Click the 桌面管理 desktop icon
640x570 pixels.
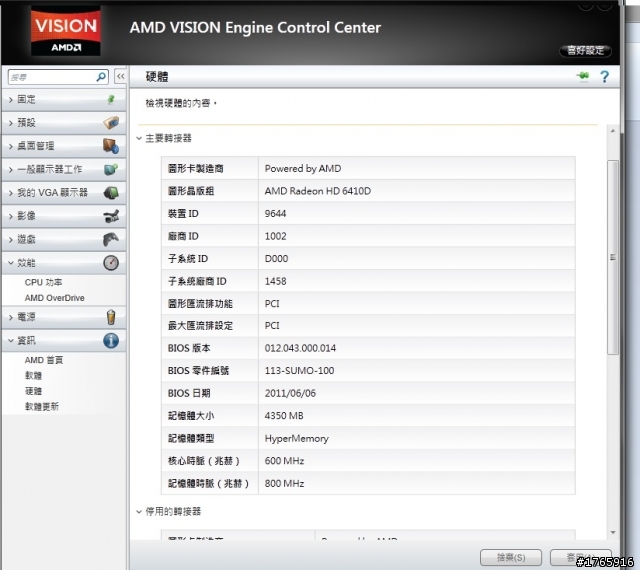111,146
